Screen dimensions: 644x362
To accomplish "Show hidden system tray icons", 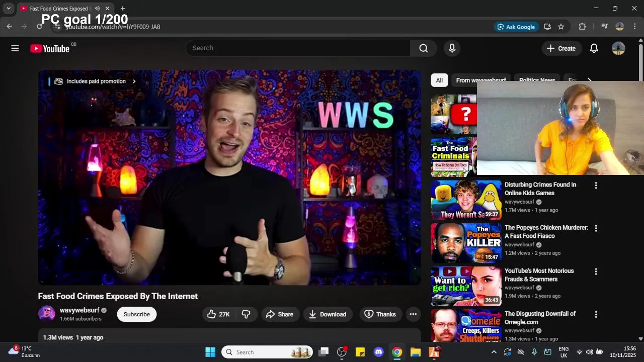I will [x=494, y=352].
